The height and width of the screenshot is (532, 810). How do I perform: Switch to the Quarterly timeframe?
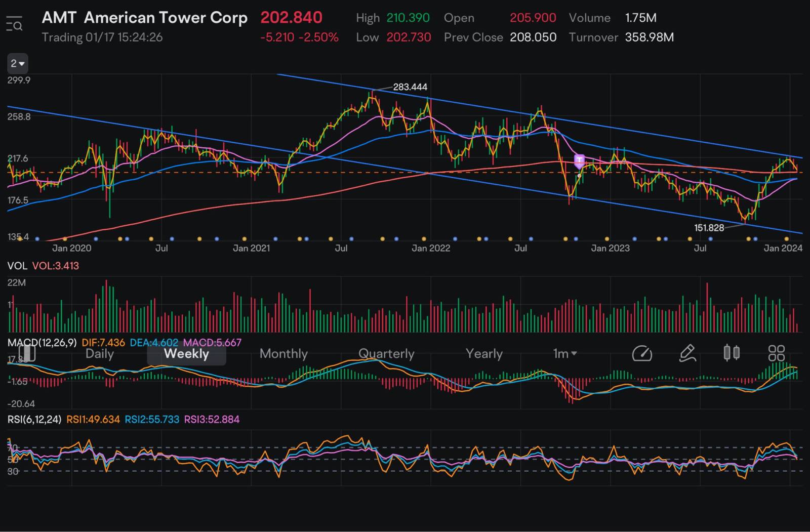(x=386, y=353)
